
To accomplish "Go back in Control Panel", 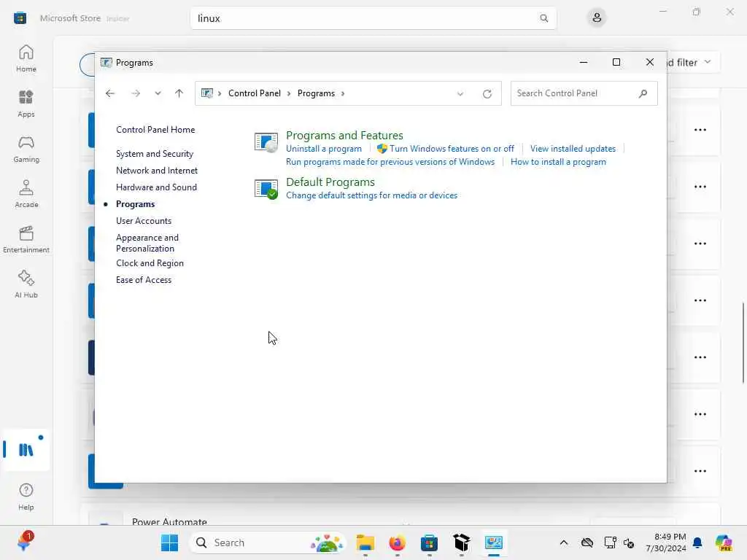I will click(x=110, y=93).
